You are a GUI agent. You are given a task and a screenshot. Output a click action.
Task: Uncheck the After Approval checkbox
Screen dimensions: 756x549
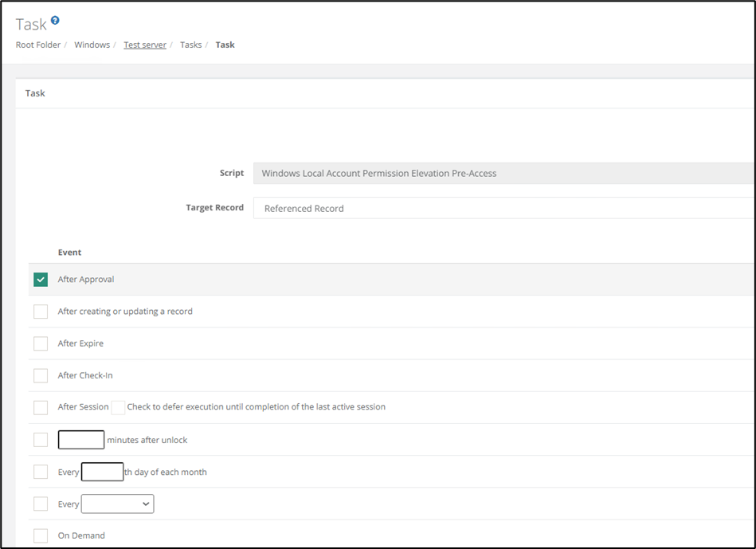click(x=41, y=280)
